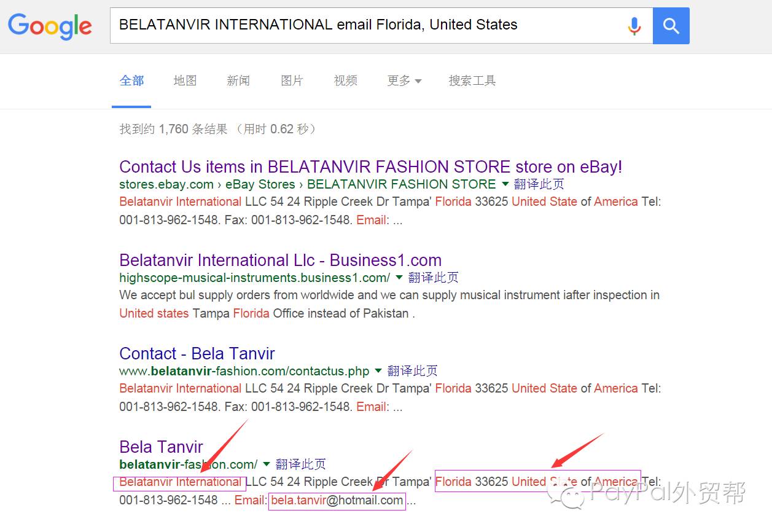Click the bela.tanvir@hotmail.com email text
Screen dimensions: 772x532
tap(337, 500)
